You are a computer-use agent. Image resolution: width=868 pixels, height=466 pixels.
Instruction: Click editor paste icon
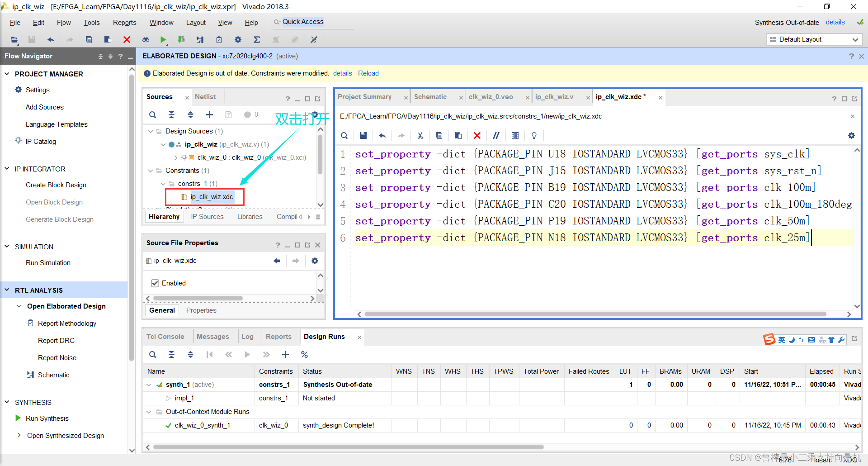point(458,136)
